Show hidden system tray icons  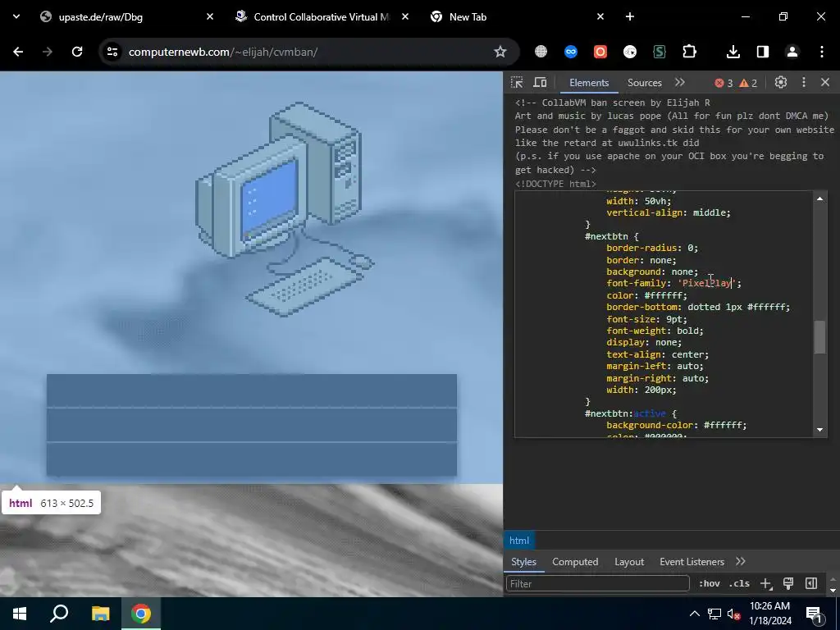pos(694,614)
